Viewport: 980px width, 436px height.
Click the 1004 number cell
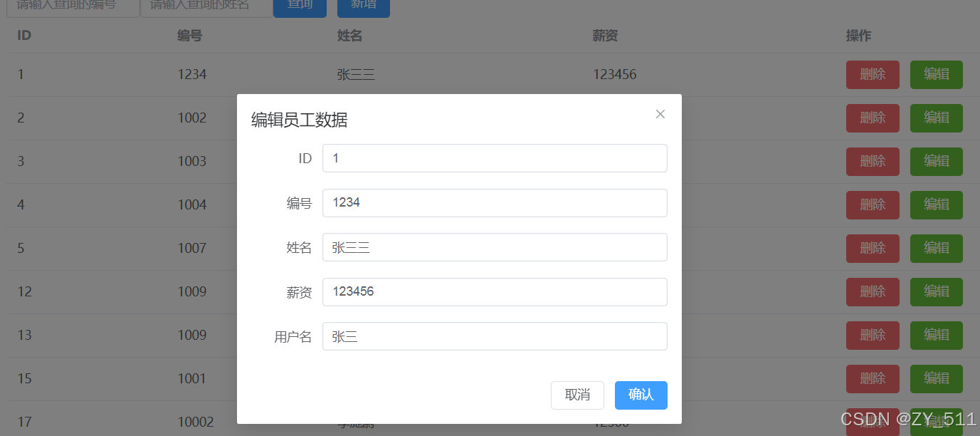point(192,205)
